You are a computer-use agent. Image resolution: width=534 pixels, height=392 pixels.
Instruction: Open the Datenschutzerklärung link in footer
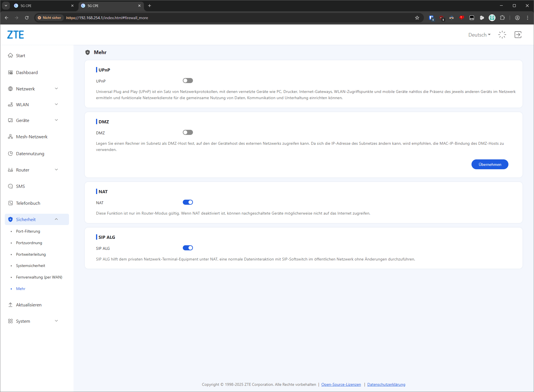click(386, 384)
